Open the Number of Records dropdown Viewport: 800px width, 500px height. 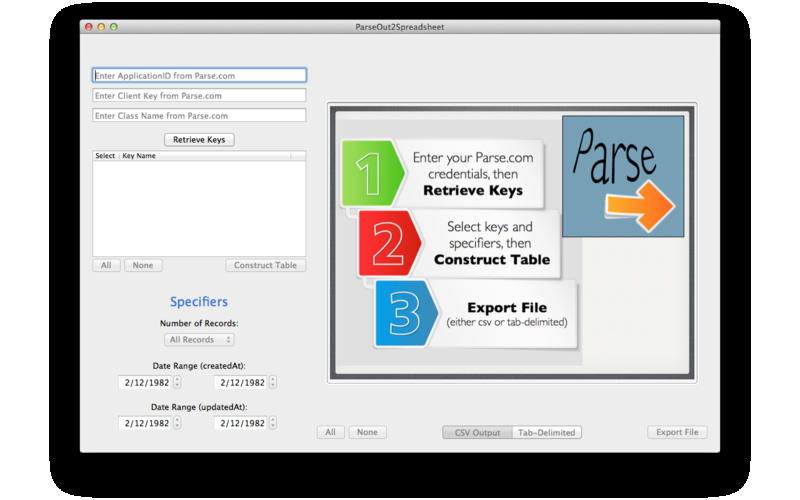(x=199, y=340)
